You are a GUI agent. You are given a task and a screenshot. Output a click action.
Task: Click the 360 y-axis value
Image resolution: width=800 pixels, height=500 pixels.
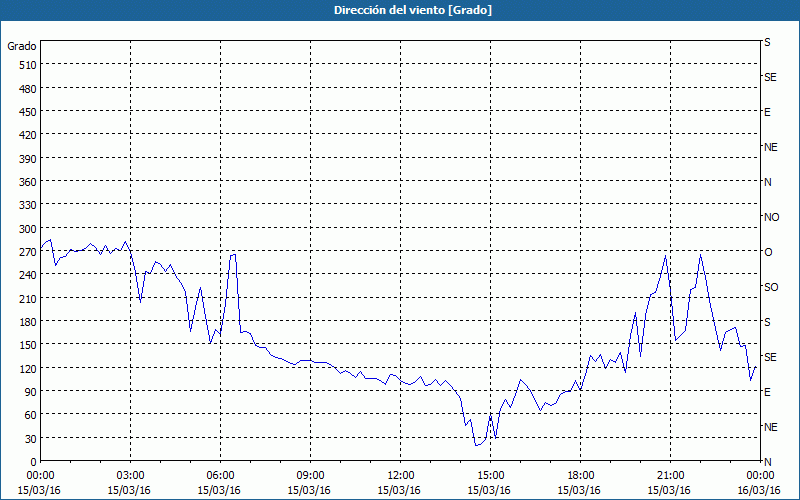pos(29,183)
